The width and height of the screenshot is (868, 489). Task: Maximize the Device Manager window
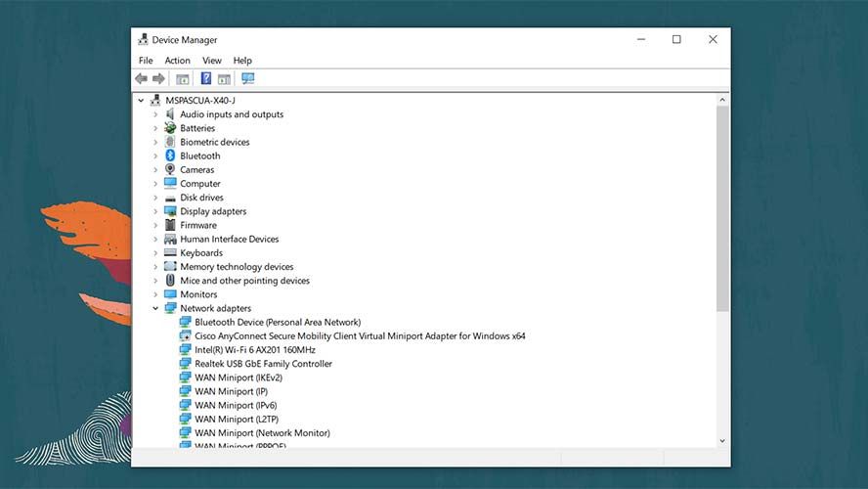[x=676, y=39]
